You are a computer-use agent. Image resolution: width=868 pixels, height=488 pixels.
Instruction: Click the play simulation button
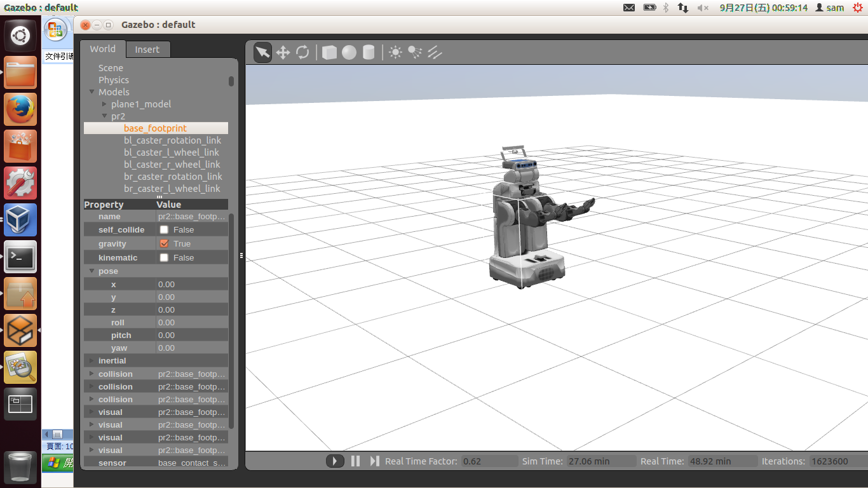pos(335,461)
